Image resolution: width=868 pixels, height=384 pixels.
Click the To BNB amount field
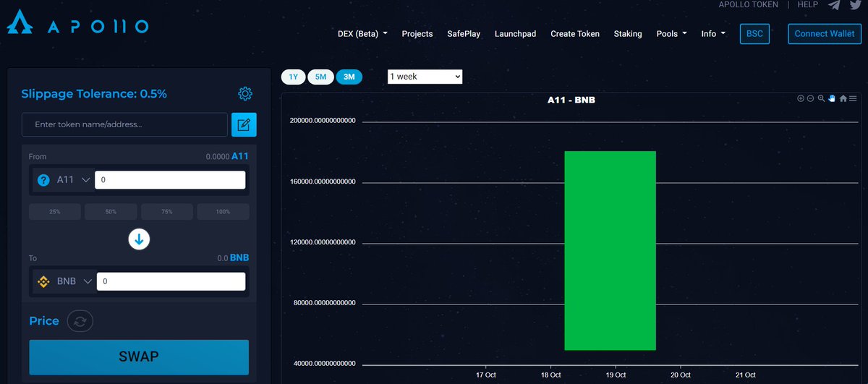point(171,281)
